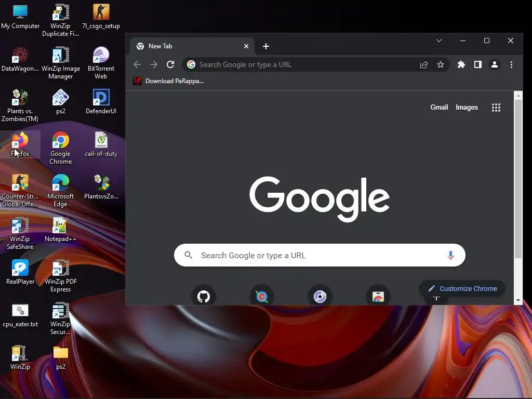Switch to the New Tab tab

pyautogui.click(x=192, y=46)
